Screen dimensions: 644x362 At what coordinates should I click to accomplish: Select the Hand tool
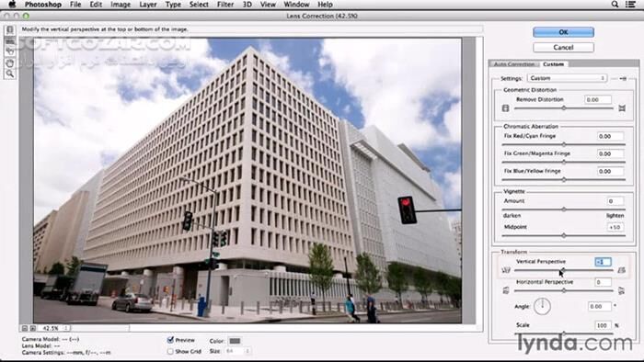10,62
